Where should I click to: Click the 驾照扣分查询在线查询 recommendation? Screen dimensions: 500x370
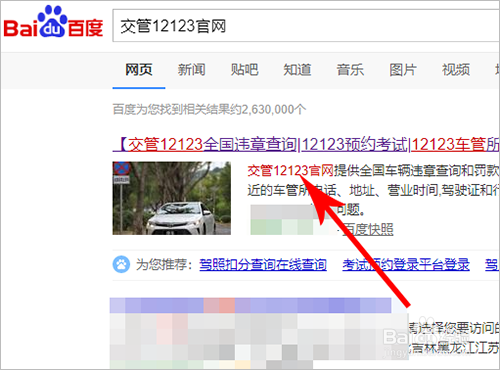(263, 265)
